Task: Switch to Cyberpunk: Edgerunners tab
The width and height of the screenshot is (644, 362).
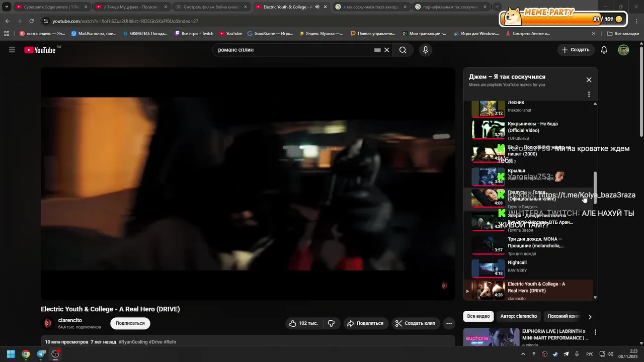Action: [x=51, y=7]
